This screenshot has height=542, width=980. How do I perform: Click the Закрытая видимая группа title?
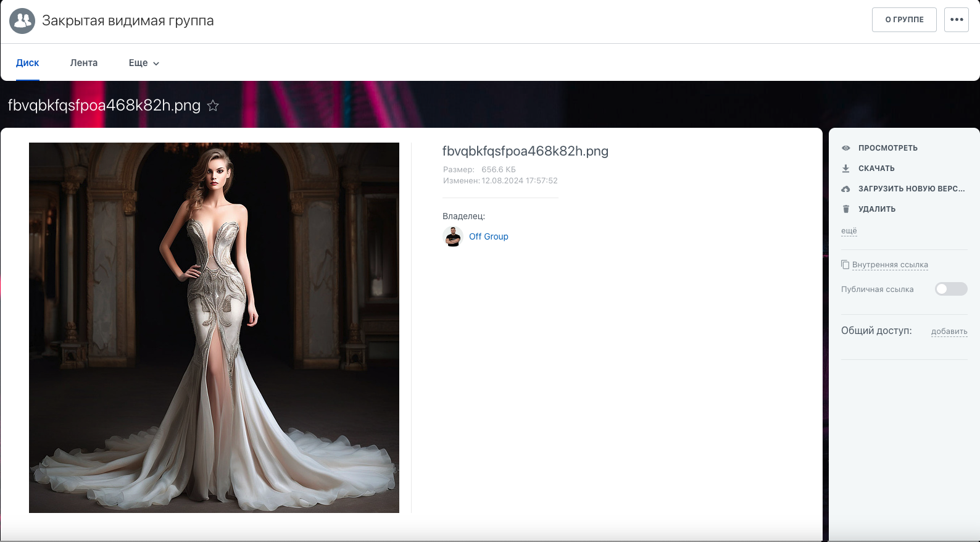128,21
